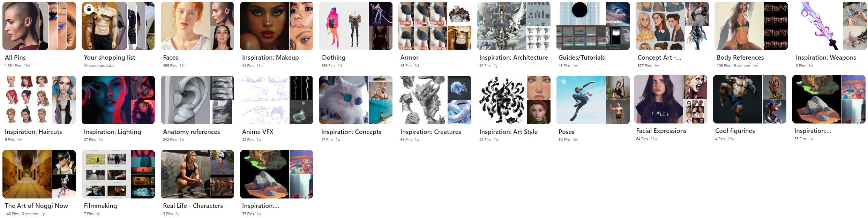Click the Inspiration: Lighting board title
Screen dimensions: 868x218
click(x=112, y=132)
